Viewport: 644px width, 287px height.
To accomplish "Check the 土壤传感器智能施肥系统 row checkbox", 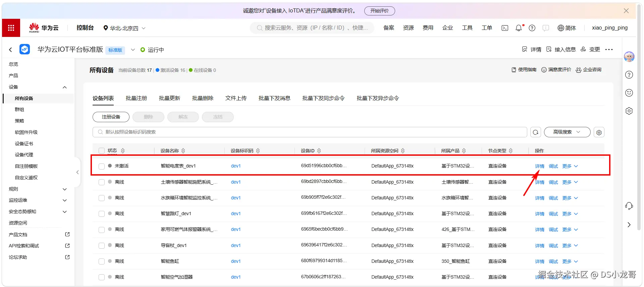I will (102, 182).
